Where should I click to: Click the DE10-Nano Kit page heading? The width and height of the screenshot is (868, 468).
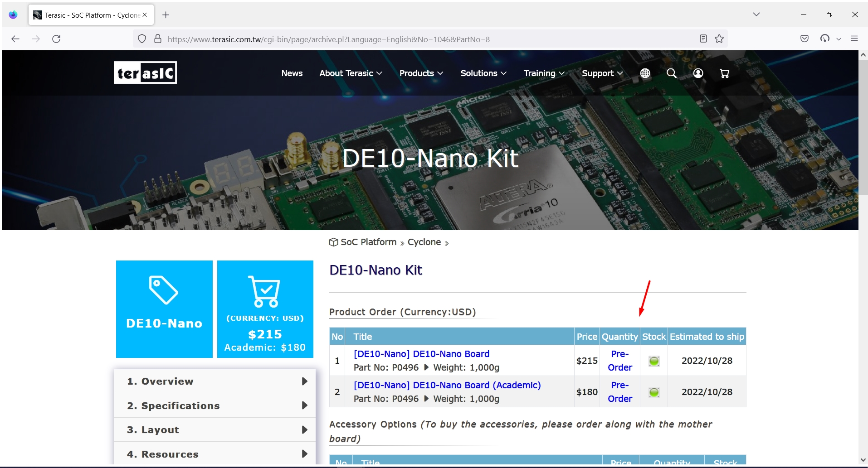tap(375, 270)
